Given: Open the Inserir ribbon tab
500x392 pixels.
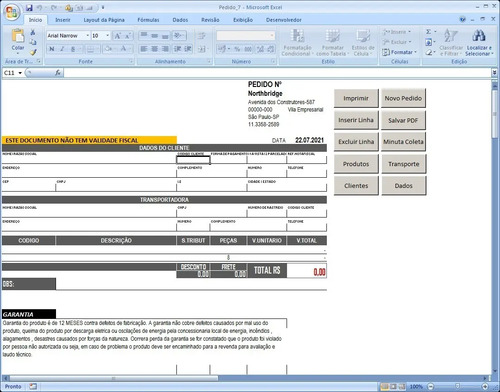Looking at the screenshot, I should [x=63, y=20].
